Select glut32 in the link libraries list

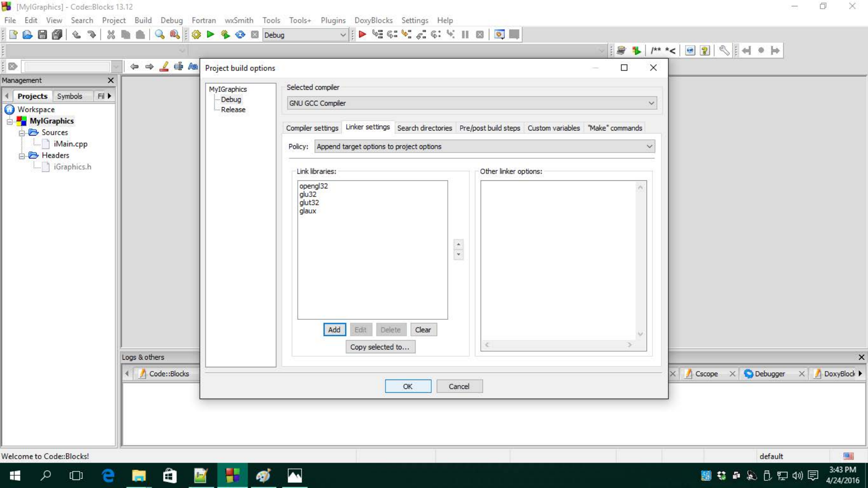point(309,202)
